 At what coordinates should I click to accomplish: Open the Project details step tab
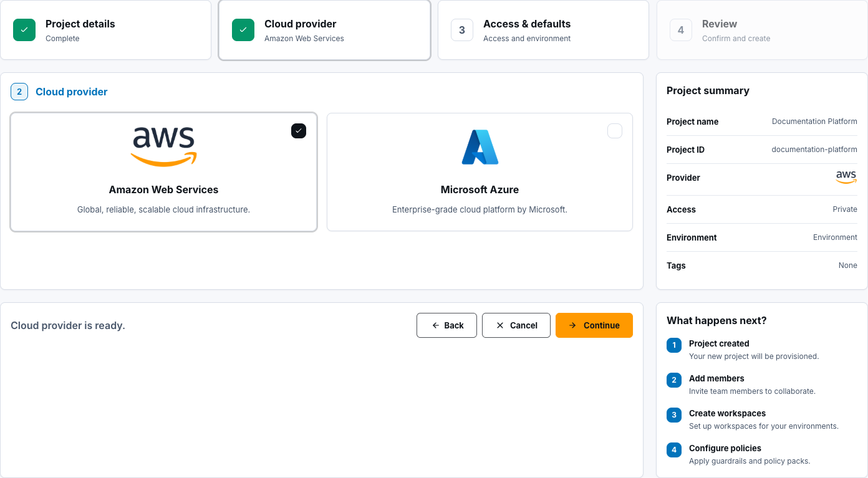pyautogui.click(x=106, y=30)
